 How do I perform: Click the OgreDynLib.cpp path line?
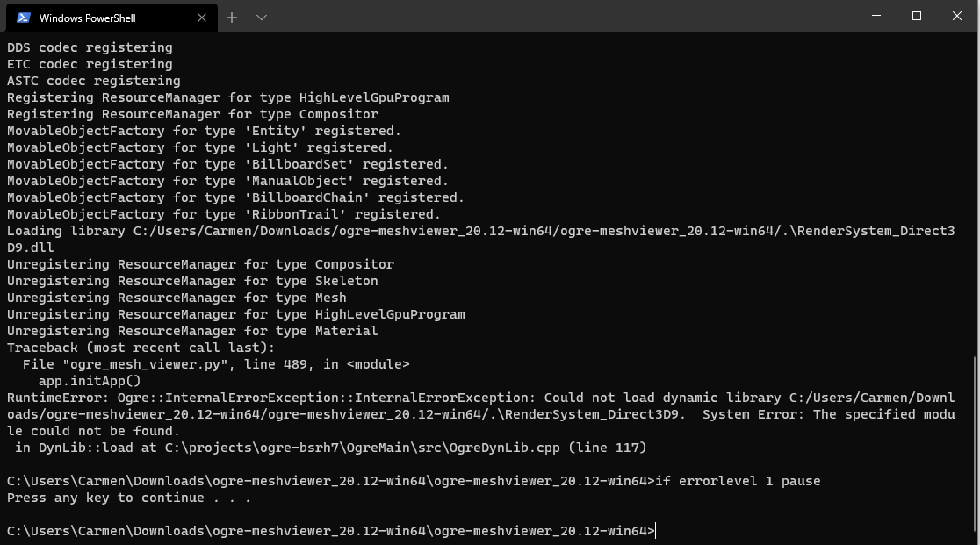(x=325, y=447)
